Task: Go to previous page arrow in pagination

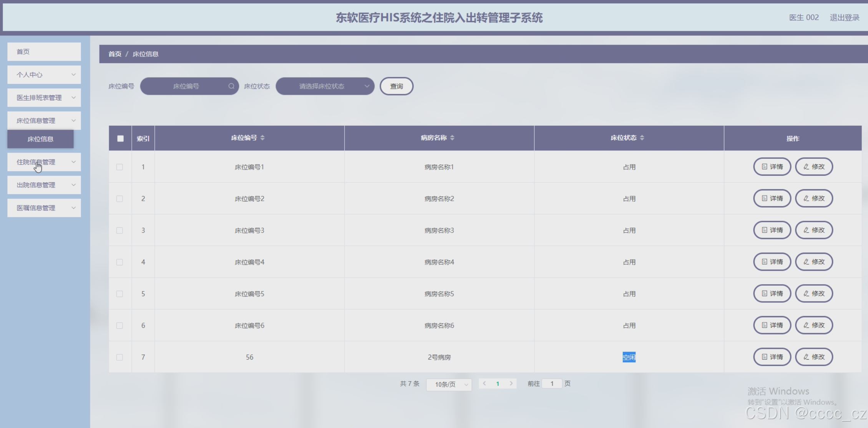Action: [x=485, y=383]
